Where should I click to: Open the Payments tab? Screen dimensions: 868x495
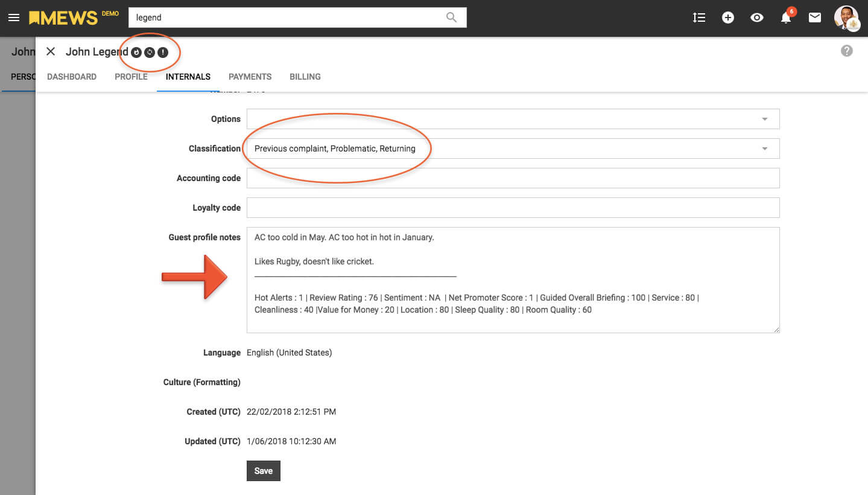tap(250, 77)
